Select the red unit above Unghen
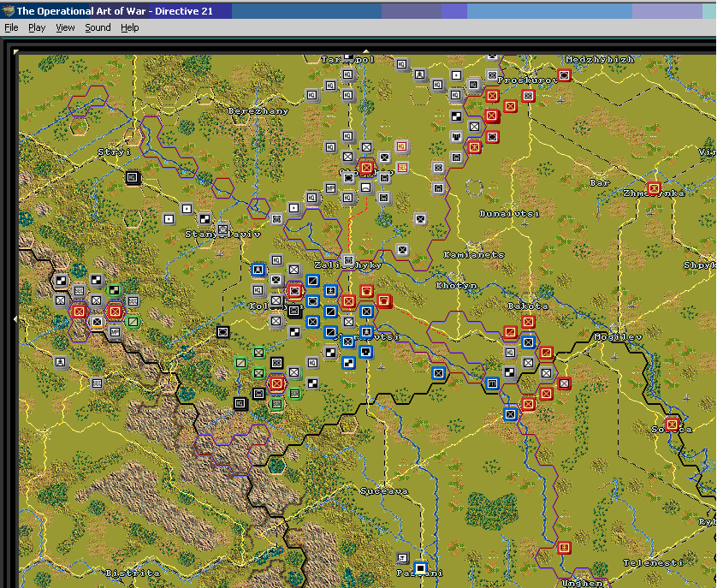This screenshot has height=588, width=717. (564, 547)
